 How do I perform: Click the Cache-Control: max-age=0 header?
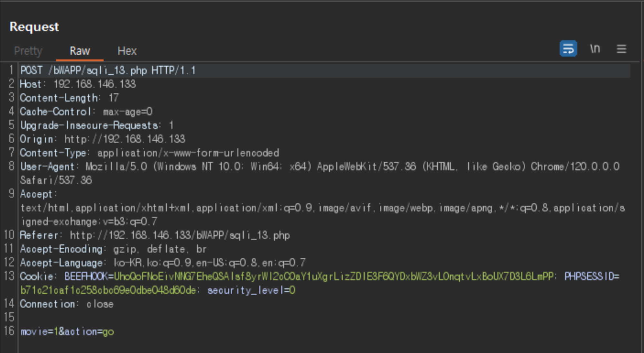[86, 111]
